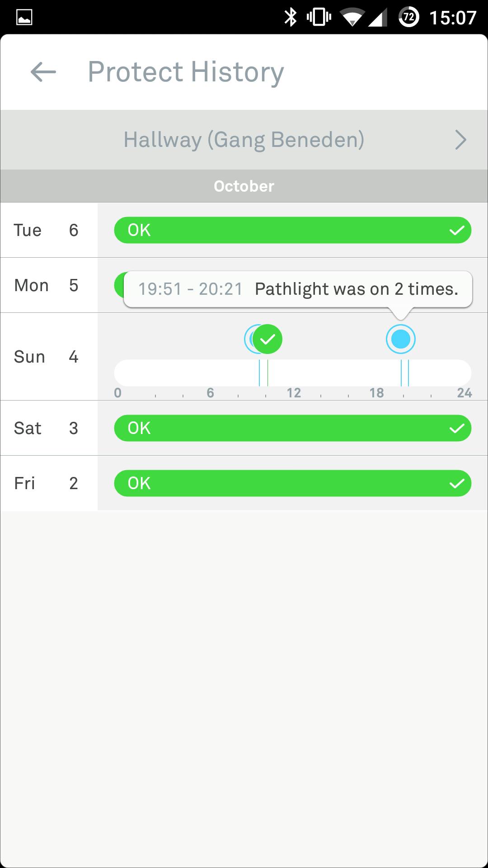Tap the Wi-Fi signal icon
Image resolution: width=488 pixels, height=868 pixels.
(x=352, y=18)
